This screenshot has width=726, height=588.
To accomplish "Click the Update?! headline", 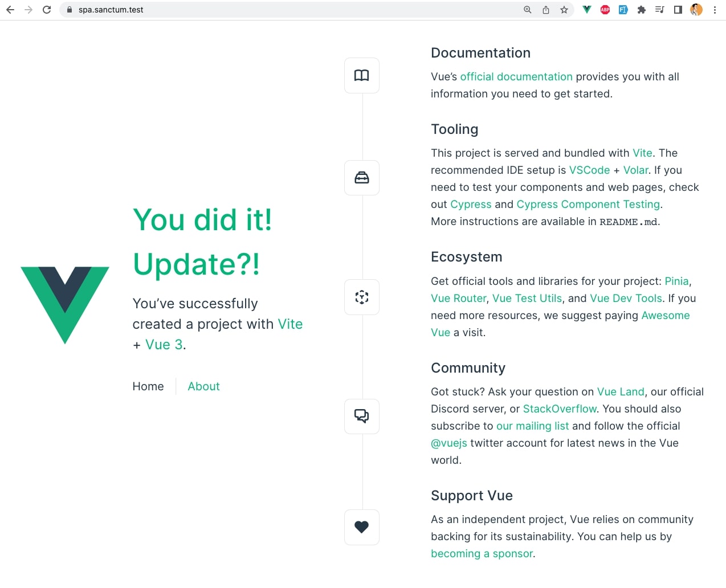I will tap(196, 264).
